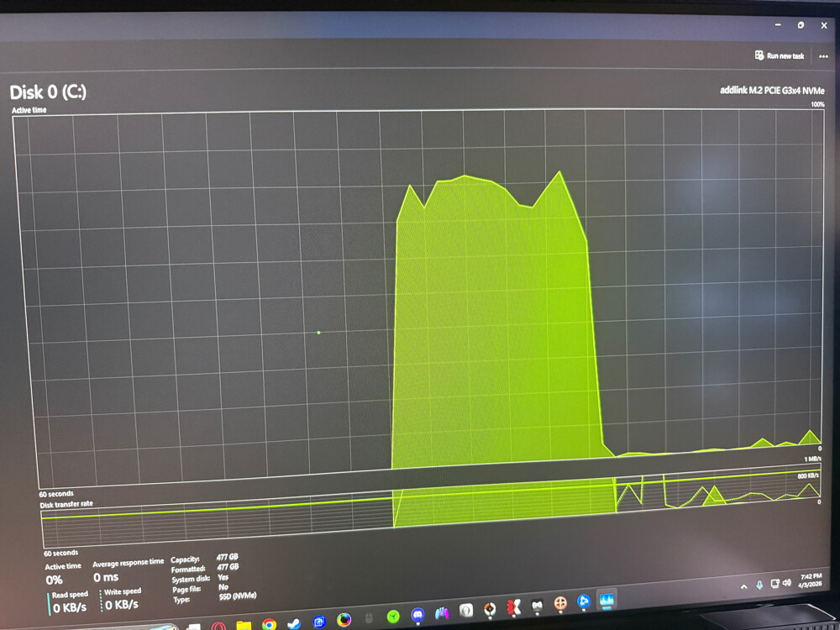This screenshot has height=630, width=840.
Task: Click the System disk "Yes" value
Action: [223, 577]
